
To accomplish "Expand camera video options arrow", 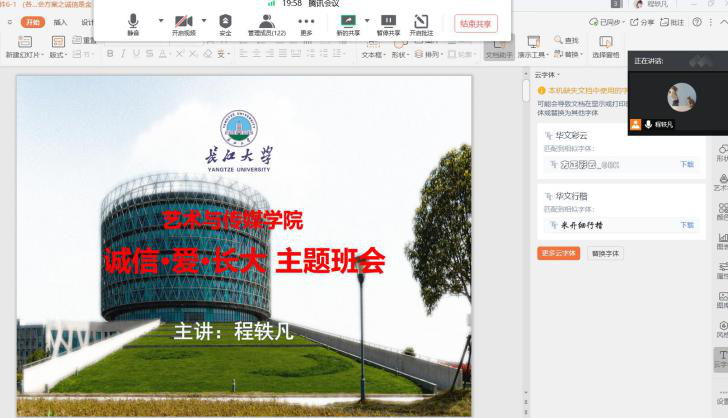I will (204, 21).
